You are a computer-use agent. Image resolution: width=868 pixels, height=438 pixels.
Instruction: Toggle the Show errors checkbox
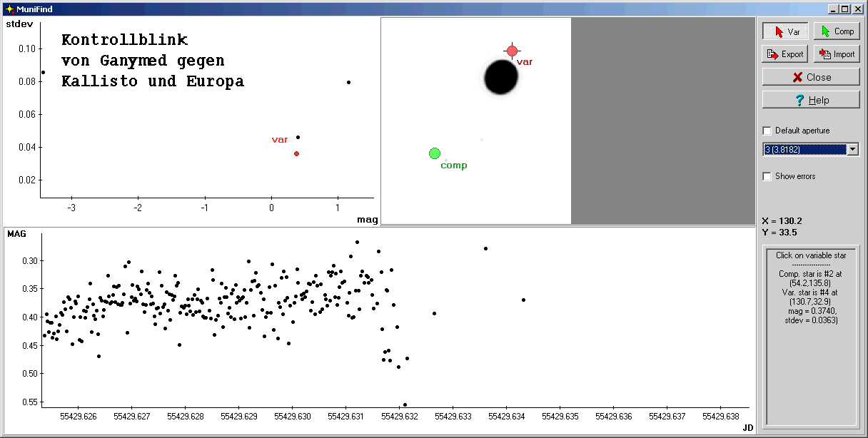click(767, 176)
